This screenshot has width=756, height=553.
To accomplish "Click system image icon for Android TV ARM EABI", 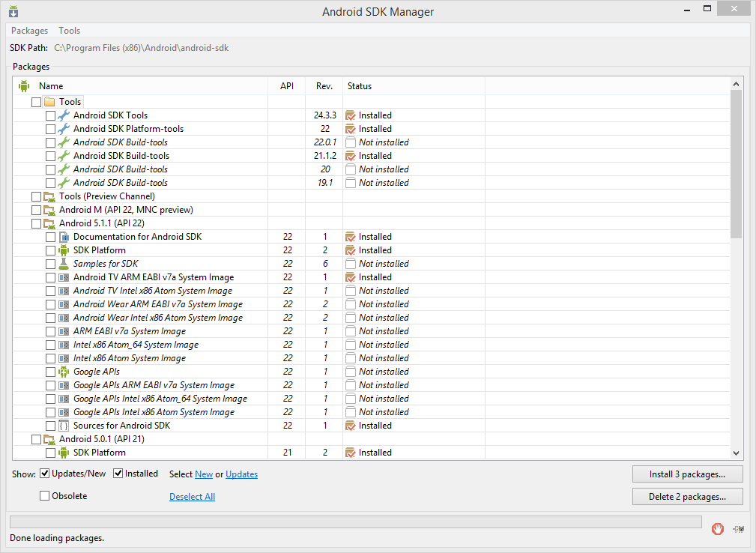I will 64,278.
